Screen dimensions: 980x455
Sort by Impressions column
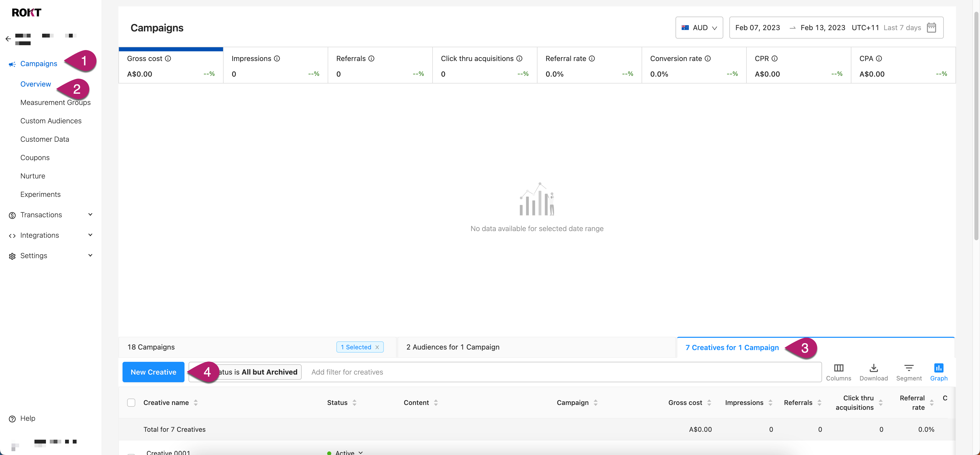click(x=770, y=402)
